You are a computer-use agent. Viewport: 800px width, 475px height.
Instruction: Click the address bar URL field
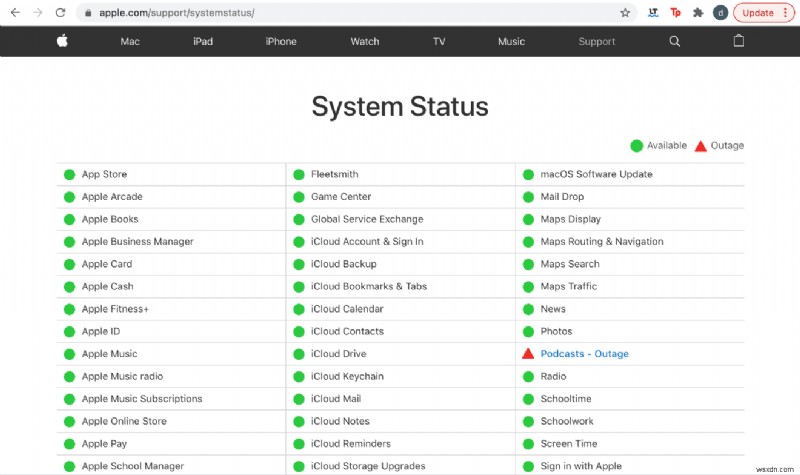point(357,13)
